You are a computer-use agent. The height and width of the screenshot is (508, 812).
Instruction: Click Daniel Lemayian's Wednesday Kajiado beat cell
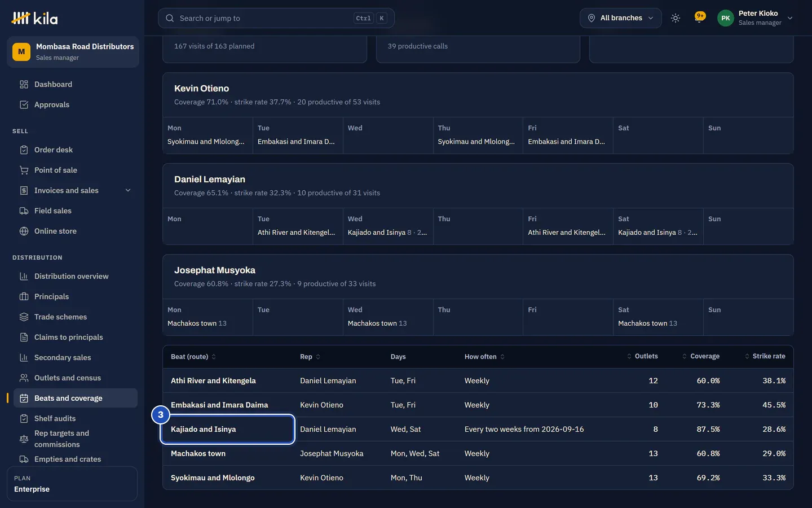(x=388, y=226)
